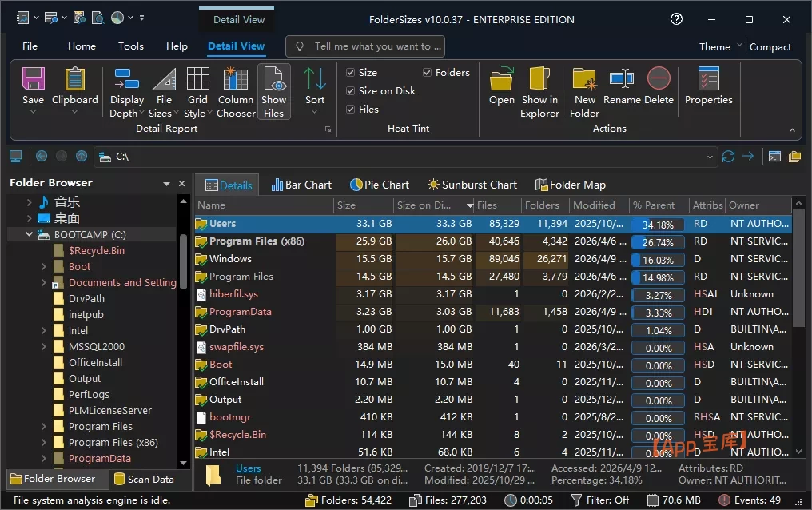The height and width of the screenshot is (510, 812).
Task: Collapse the BOOTCAMP (C:) tree node
Action: pyautogui.click(x=29, y=235)
